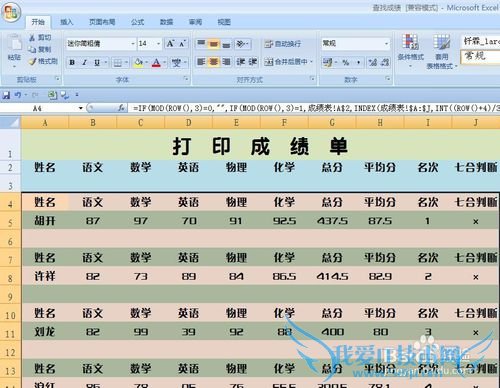Viewport: 500px width, 388px height.
Task: Click the Paste (粘贴) clipboard icon
Action: coord(15,43)
